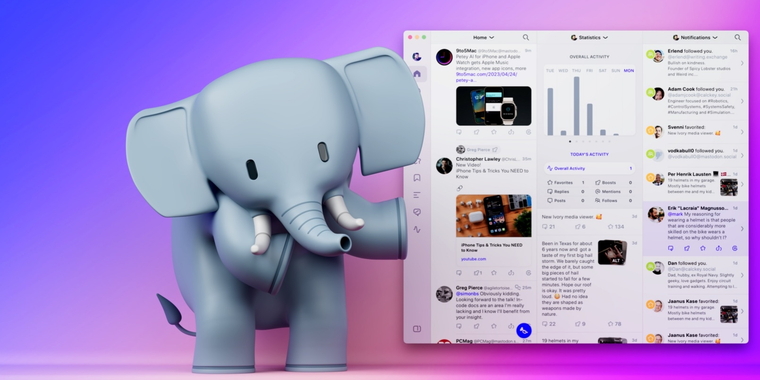The image size is (760, 380).
Task: Click @mark mention in Erik's post
Action: coord(675,214)
